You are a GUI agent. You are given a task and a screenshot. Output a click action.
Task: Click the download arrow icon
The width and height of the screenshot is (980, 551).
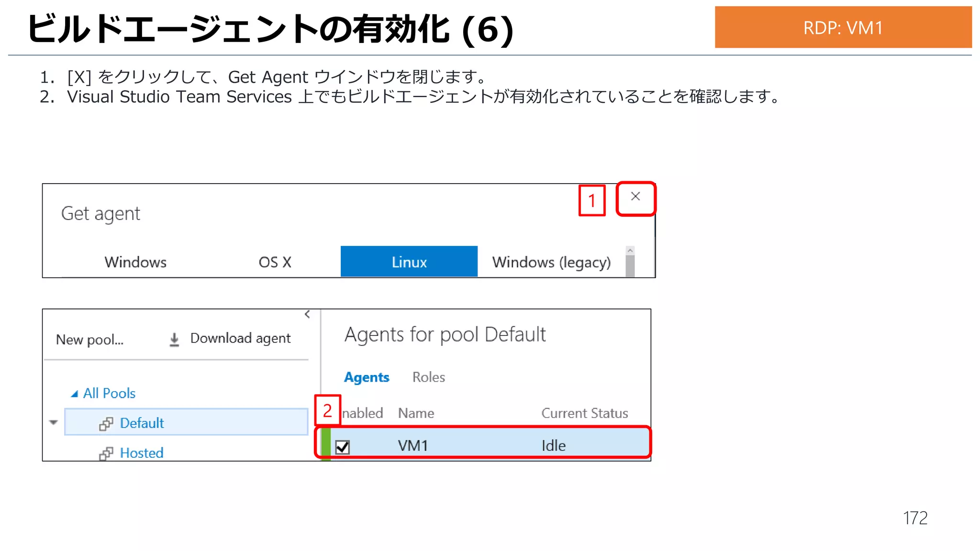(x=174, y=339)
